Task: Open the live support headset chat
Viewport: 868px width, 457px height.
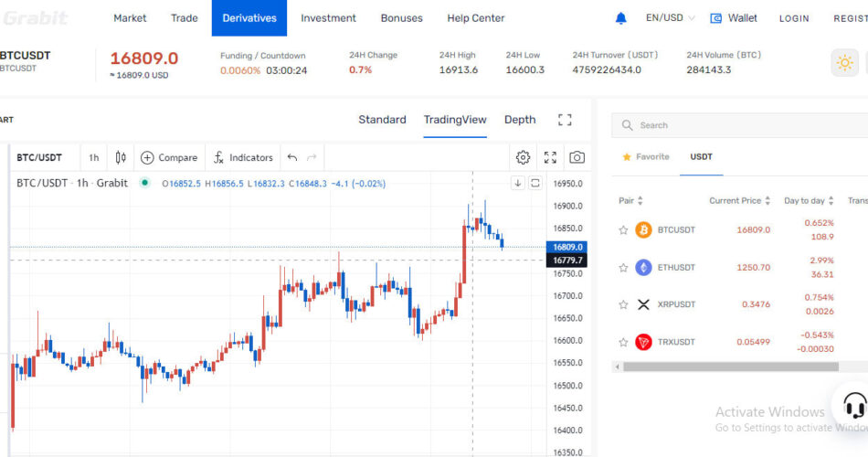Action: point(854,405)
